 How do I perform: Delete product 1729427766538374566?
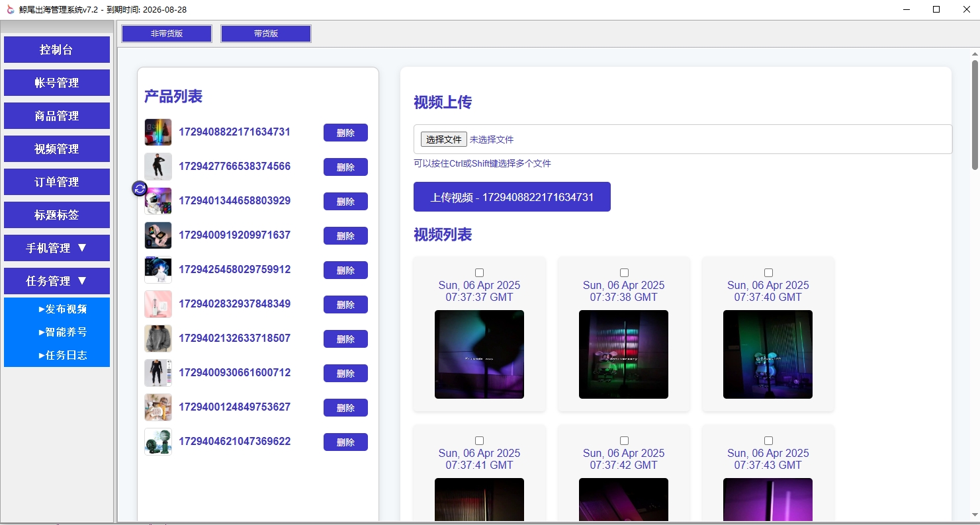pyautogui.click(x=345, y=167)
